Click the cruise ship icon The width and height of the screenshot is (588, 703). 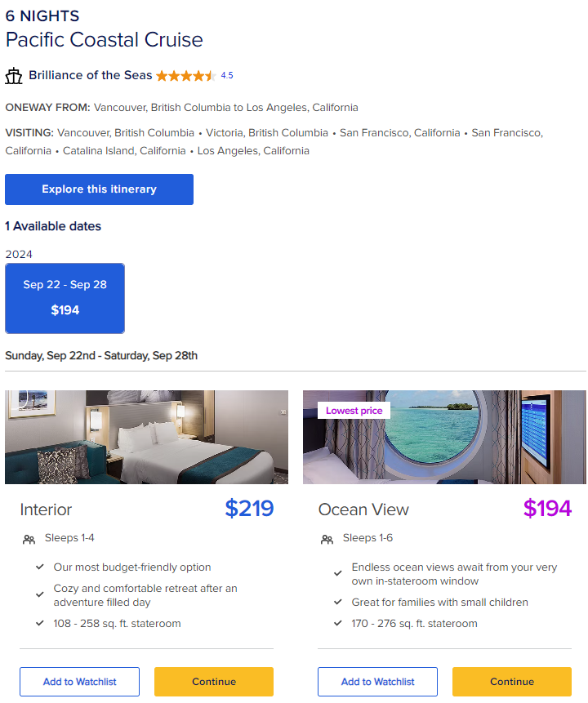pos(14,76)
